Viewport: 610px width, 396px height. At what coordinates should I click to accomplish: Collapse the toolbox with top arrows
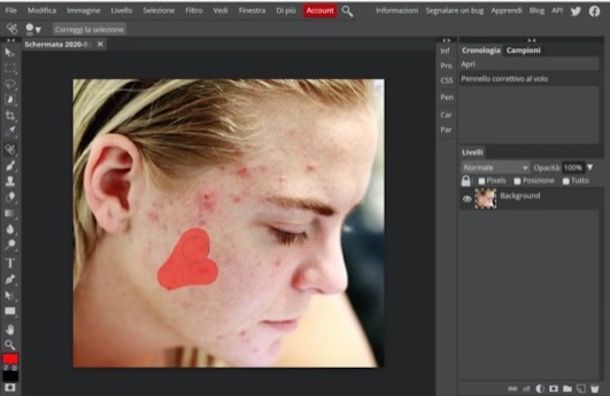pyautogui.click(x=11, y=40)
